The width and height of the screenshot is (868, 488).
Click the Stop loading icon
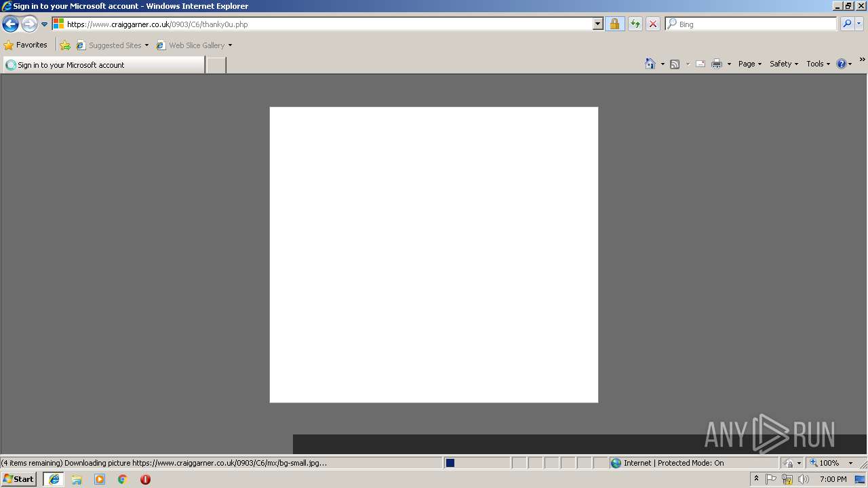click(x=652, y=24)
